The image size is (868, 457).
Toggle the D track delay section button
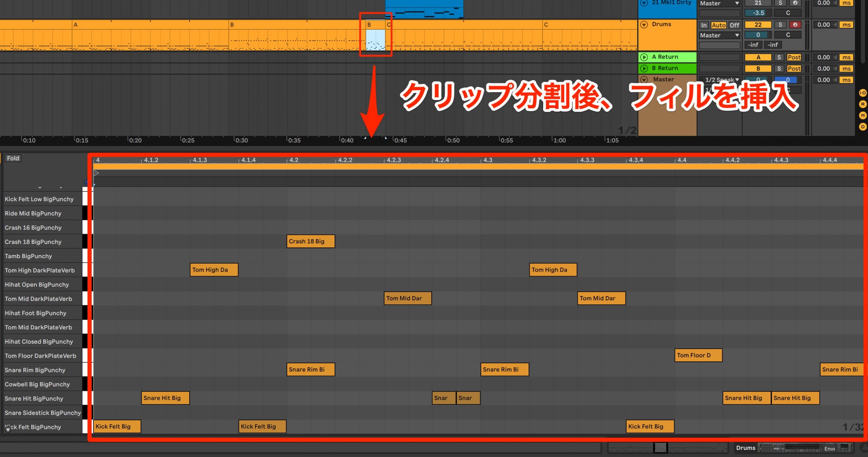coord(863,127)
